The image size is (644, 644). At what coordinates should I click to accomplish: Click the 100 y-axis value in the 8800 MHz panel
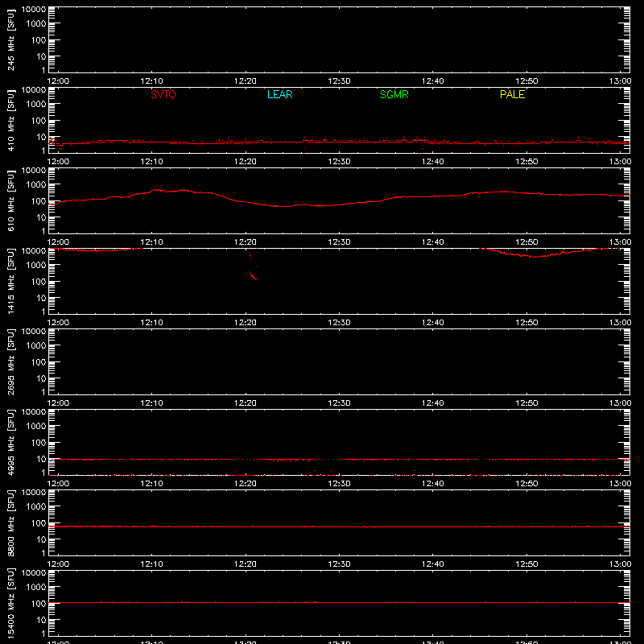39,523
